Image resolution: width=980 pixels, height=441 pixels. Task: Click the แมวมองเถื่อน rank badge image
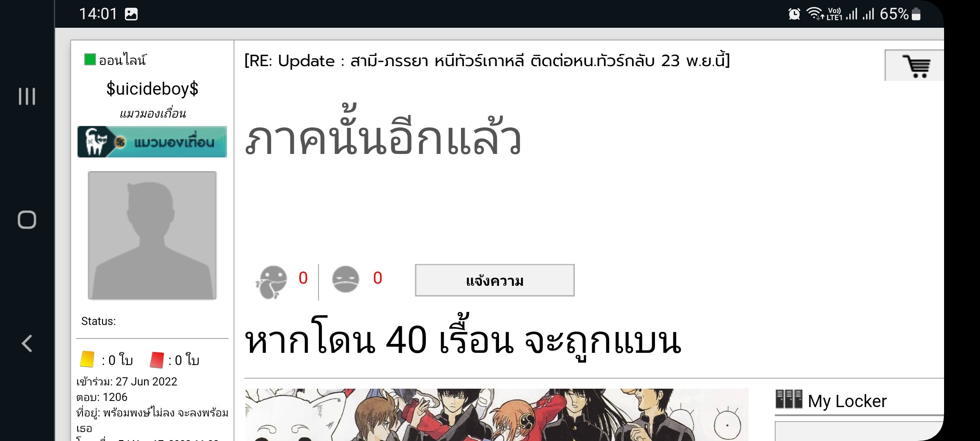(x=152, y=142)
